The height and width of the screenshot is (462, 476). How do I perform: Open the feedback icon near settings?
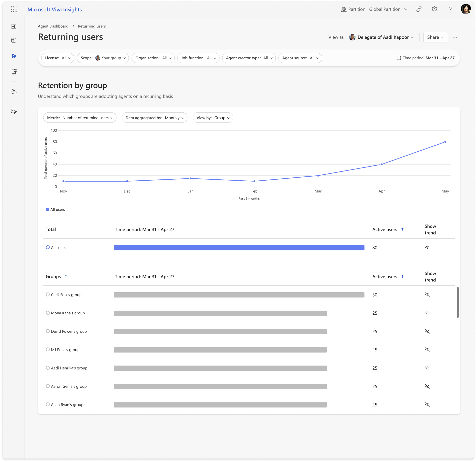pyautogui.click(x=419, y=9)
